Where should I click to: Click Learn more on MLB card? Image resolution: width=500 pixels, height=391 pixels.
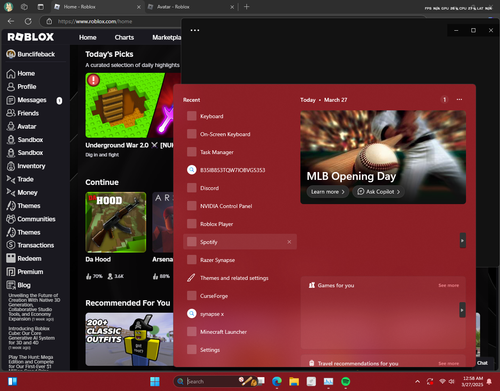(328, 192)
